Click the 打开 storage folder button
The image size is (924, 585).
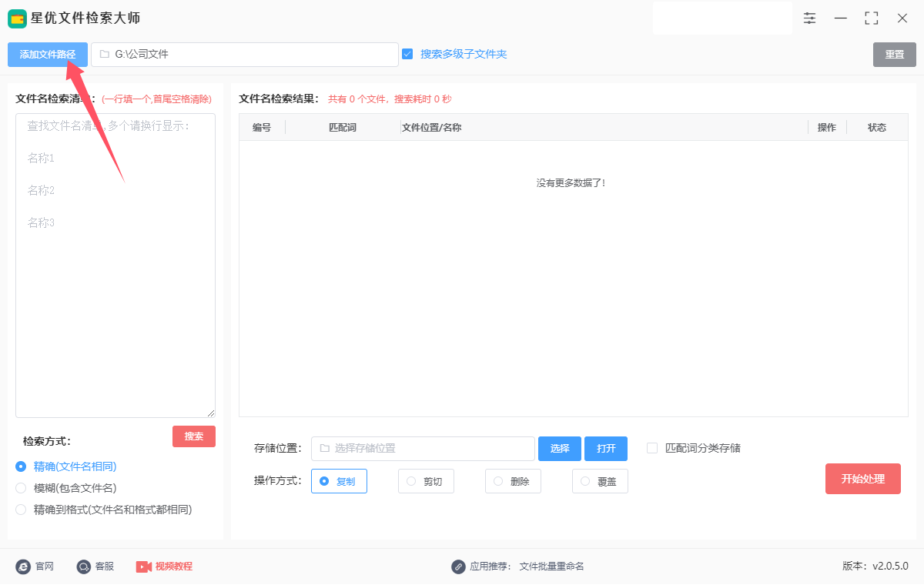606,449
